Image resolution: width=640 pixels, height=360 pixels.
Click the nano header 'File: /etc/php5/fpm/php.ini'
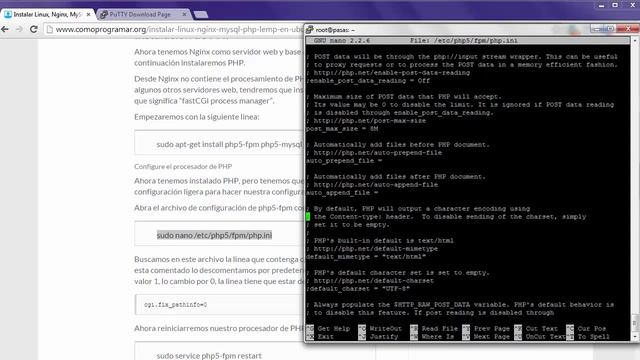(x=464, y=41)
